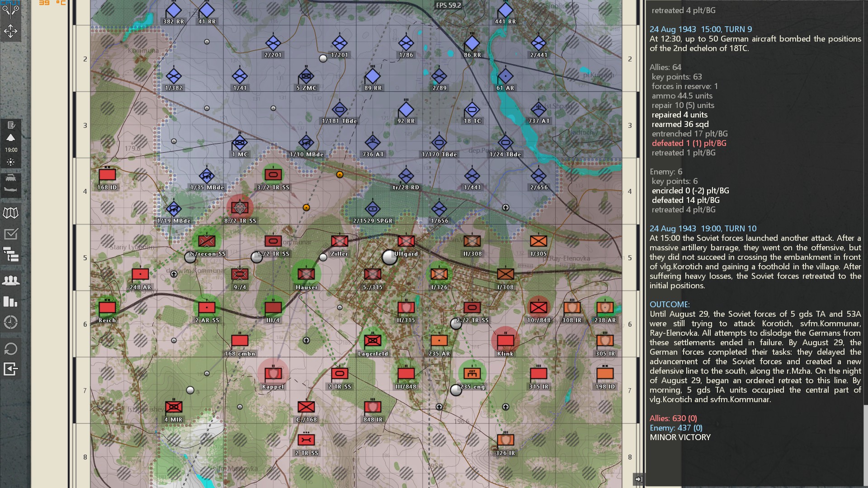
Task: Click the exit arrow icon in sidebar
Action: pos(11,369)
